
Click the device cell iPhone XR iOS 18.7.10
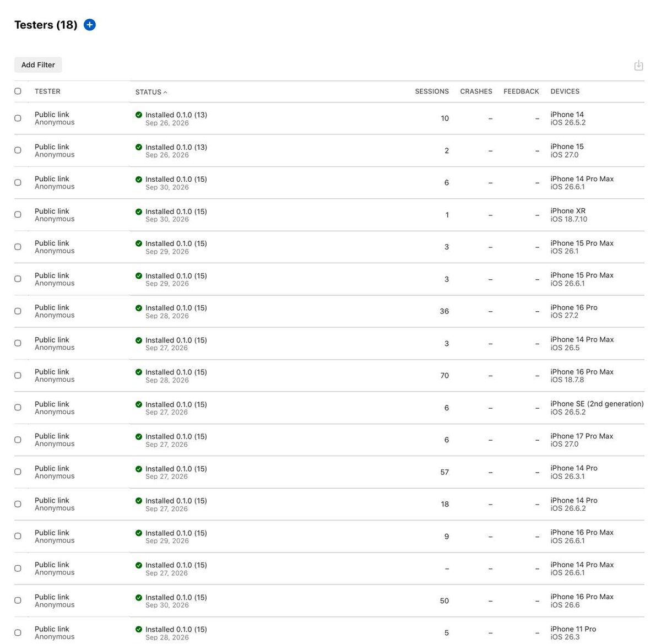click(x=568, y=215)
